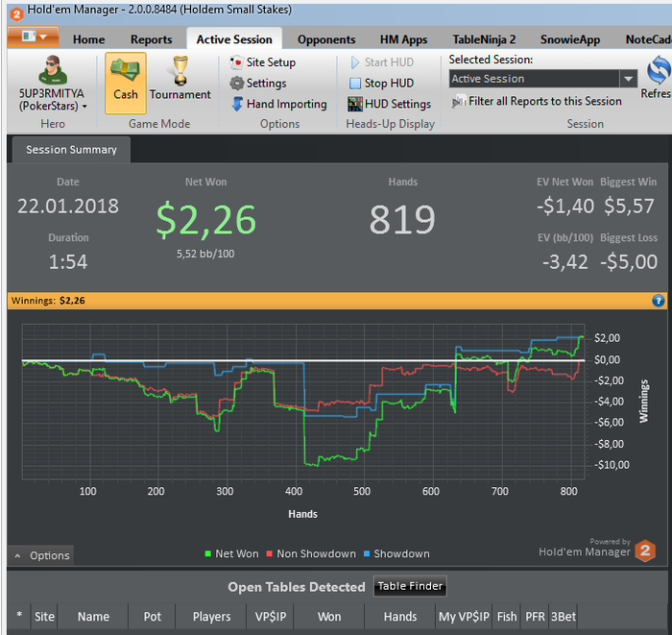Open the Selected Session dropdown arrow

point(628,79)
